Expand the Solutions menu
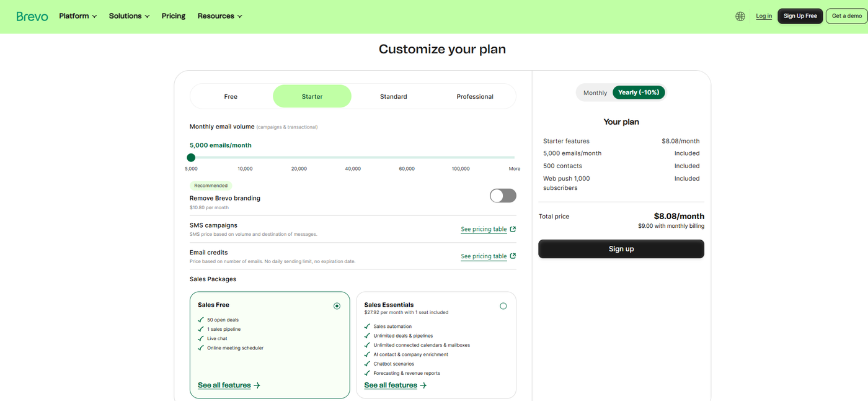The width and height of the screenshot is (868, 401). 129,16
